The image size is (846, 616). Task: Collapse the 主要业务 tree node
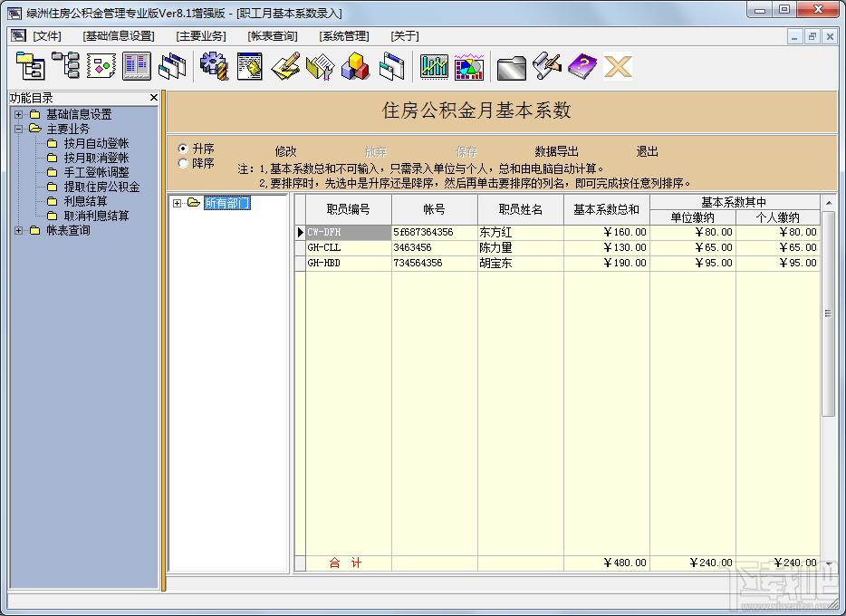point(19,129)
